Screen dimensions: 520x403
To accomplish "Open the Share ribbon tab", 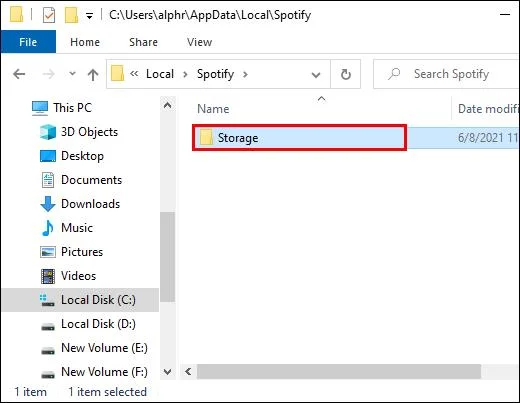I will pos(143,42).
